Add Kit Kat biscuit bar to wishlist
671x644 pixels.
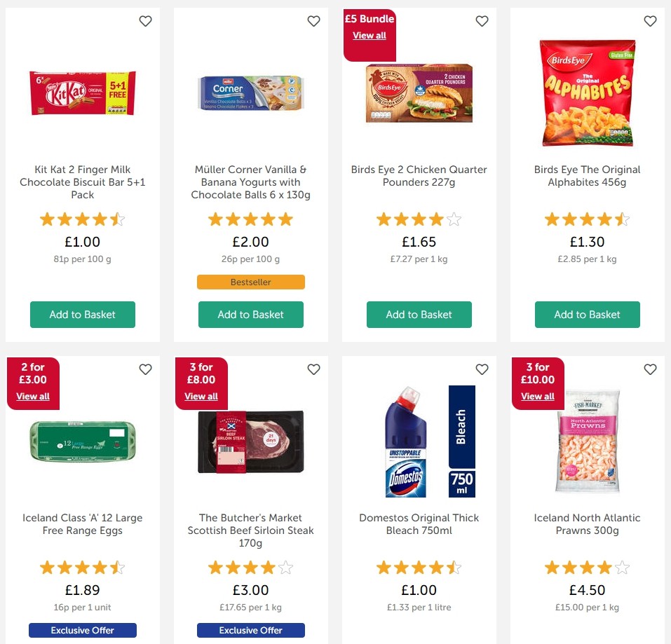(145, 21)
